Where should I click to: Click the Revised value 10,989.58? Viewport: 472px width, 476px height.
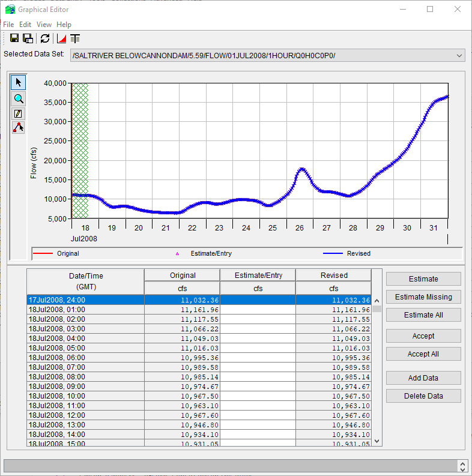point(333,367)
